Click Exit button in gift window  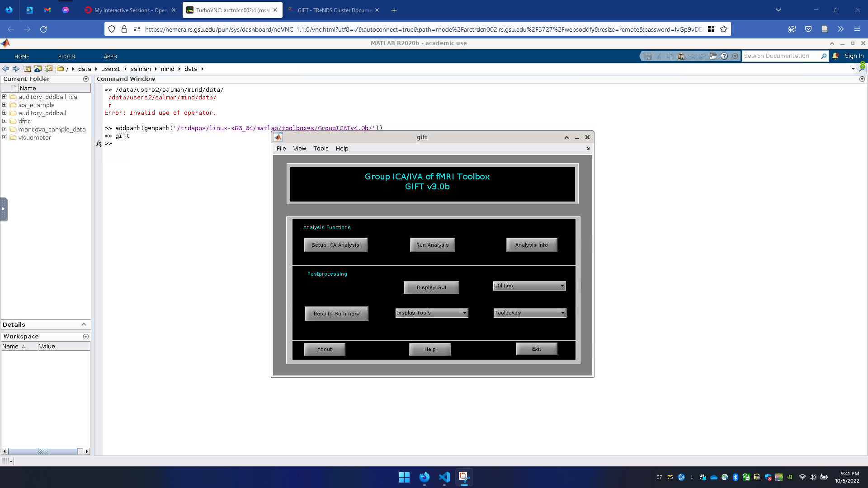pyautogui.click(x=537, y=349)
